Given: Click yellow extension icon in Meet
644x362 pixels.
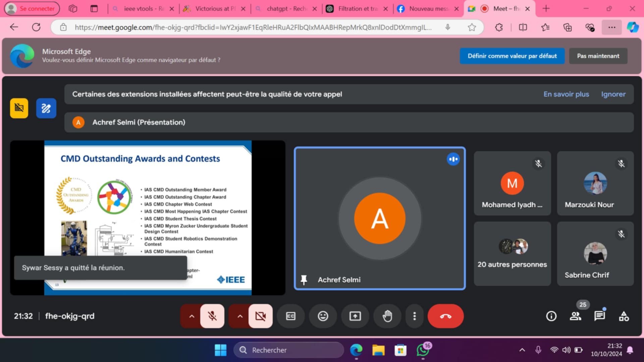Looking at the screenshot, I should pyautogui.click(x=19, y=108).
